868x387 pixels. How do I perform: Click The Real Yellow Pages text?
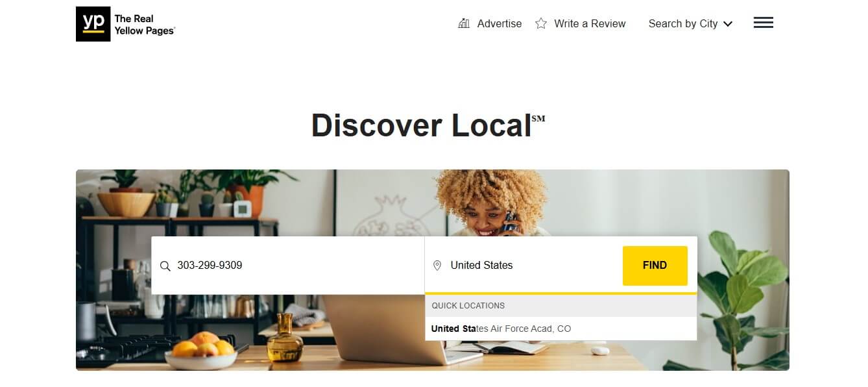[145, 25]
